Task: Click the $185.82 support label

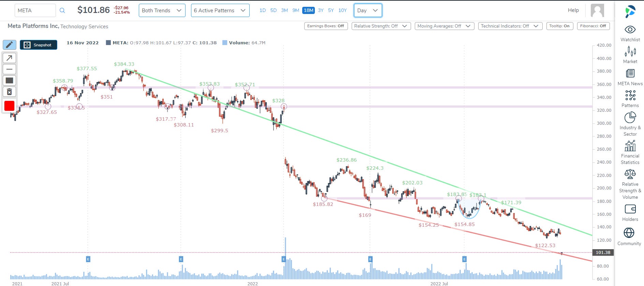Action: pyautogui.click(x=323, y=205)
